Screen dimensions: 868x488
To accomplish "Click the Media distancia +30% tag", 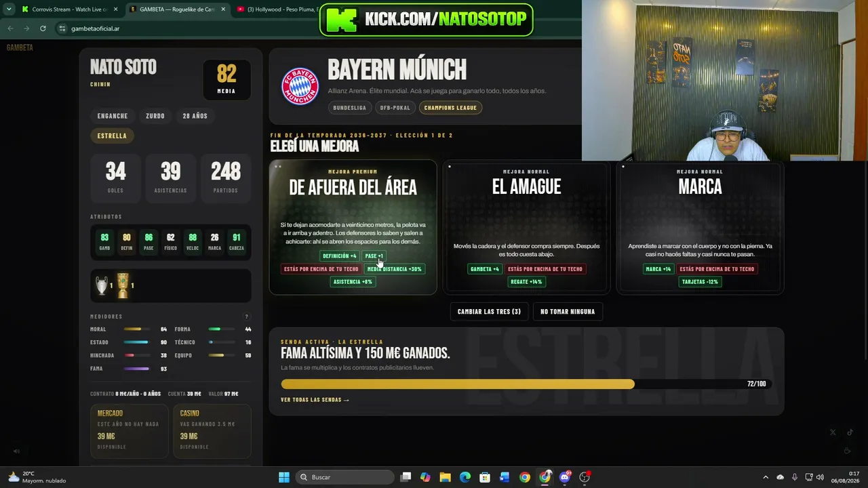I will click(395, 269).
